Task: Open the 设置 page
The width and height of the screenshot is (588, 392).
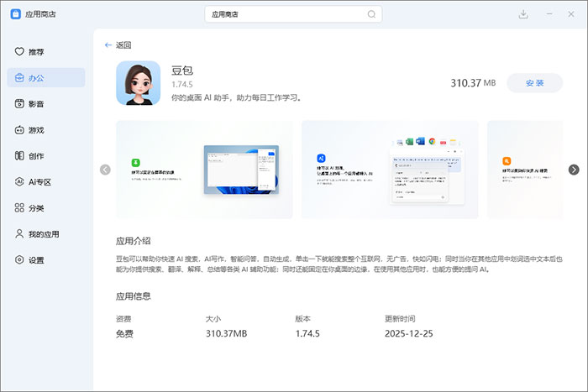Action: coord(46,259)
